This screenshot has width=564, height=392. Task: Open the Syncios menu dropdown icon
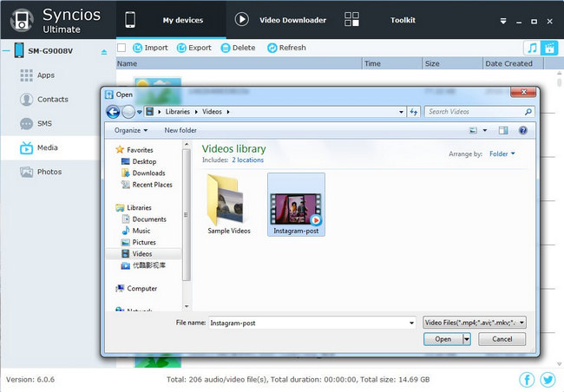(503, 21)
